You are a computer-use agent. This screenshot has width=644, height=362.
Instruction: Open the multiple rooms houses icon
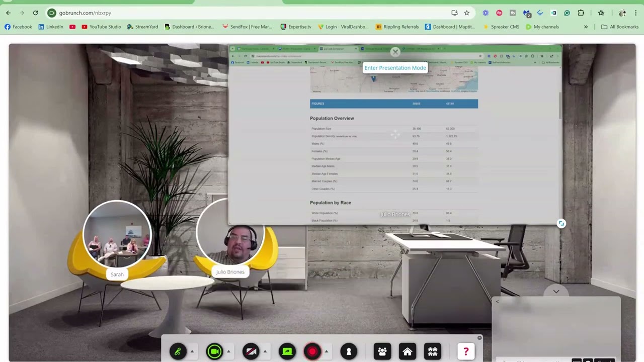click(433, 351)
